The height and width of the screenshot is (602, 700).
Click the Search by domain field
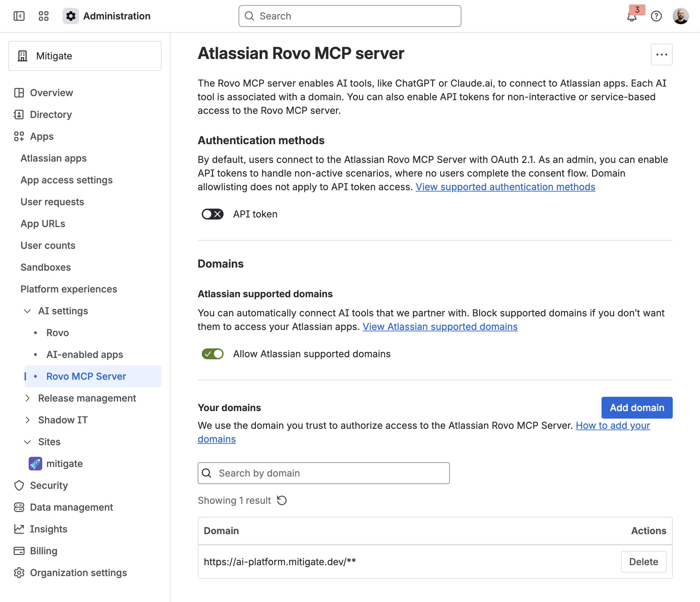(x=324, y=473)
